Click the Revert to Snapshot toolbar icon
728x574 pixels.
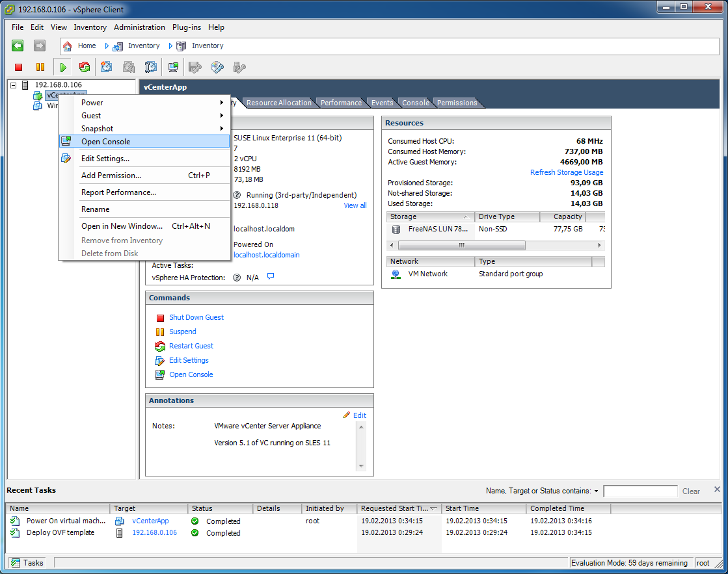[x=129, y=68]
